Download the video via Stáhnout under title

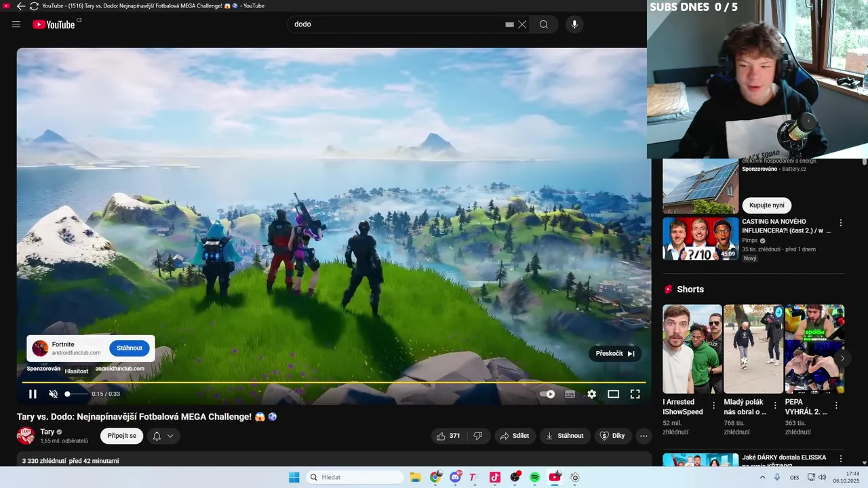(565, 436)
